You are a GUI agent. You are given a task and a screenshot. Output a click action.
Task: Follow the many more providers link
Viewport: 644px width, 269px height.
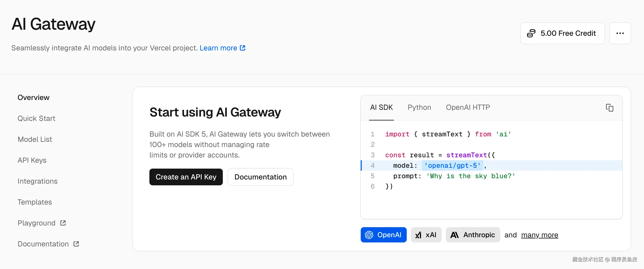pos(540,235)
